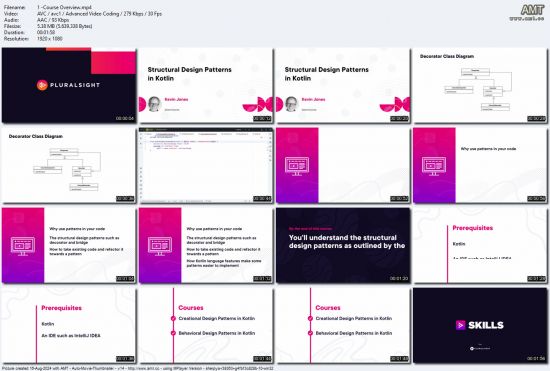Open the Courses thumbnail stamped 00:01:44

pyautogui.click(x=206, y=325)
